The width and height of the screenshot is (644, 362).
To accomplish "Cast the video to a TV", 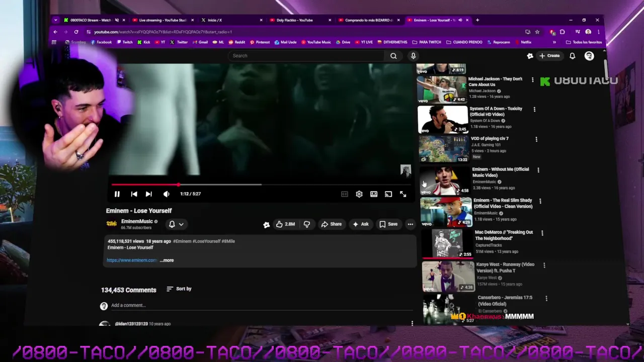I will [388, 194].
